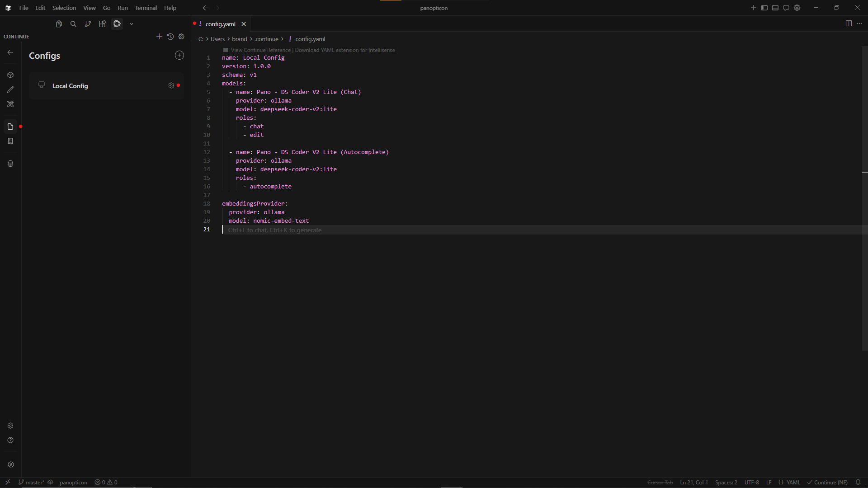Open the Go menu
The height and width of the screenshot is (488, 868).
107,8
